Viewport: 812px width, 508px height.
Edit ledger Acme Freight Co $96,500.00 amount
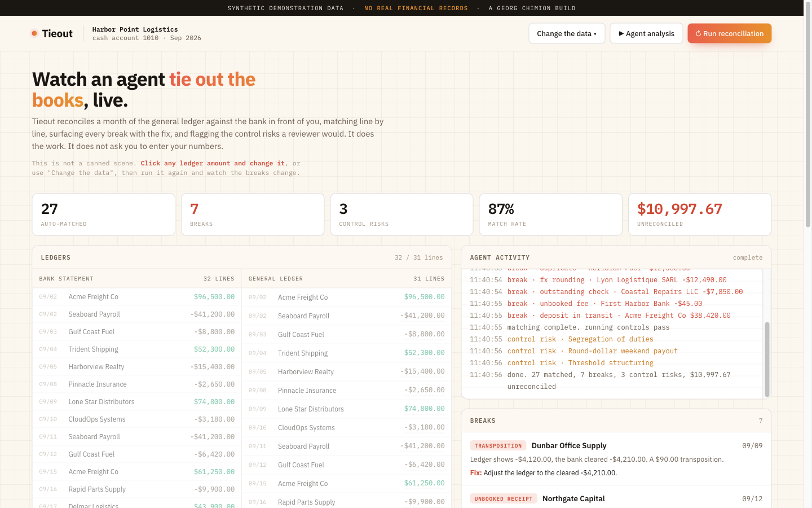tap(424, 297)
